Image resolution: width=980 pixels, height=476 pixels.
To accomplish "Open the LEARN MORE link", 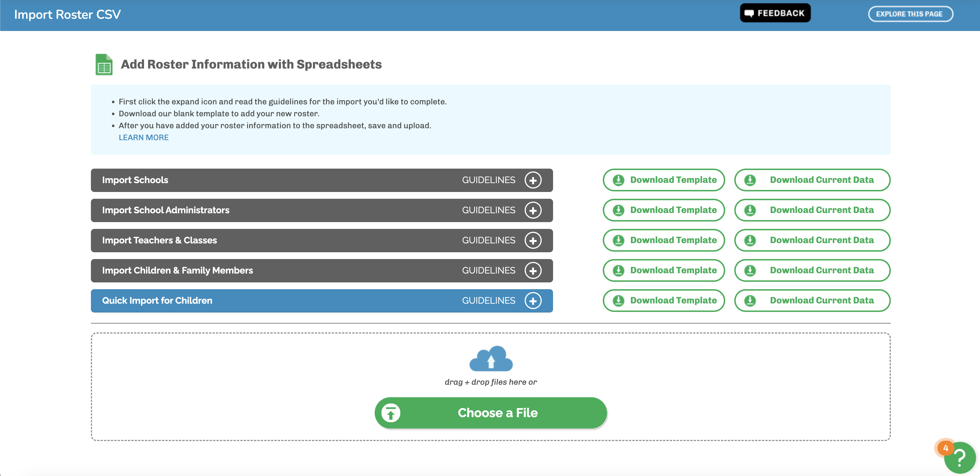I will [143, 137].
